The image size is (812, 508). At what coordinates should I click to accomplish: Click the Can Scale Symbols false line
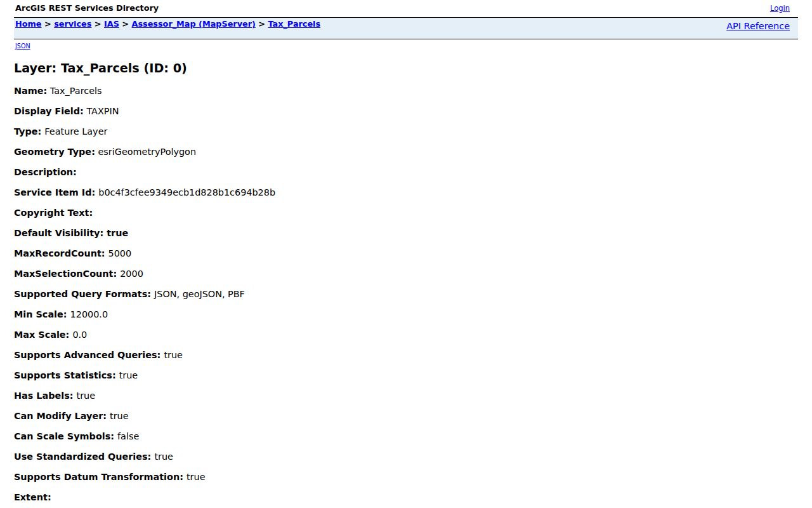coord(76,436)
